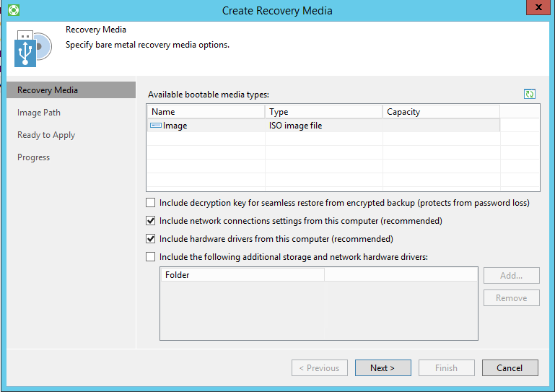Image resolution: width=555 pixels, height=392 pixels.
Task: Click the Capacity column header
Action: (440, 112)
